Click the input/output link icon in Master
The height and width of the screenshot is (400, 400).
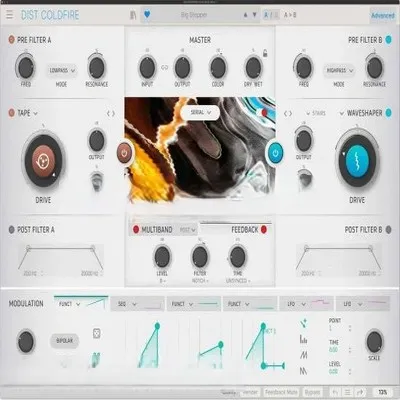pyautogui.click(x=165, y=68)
